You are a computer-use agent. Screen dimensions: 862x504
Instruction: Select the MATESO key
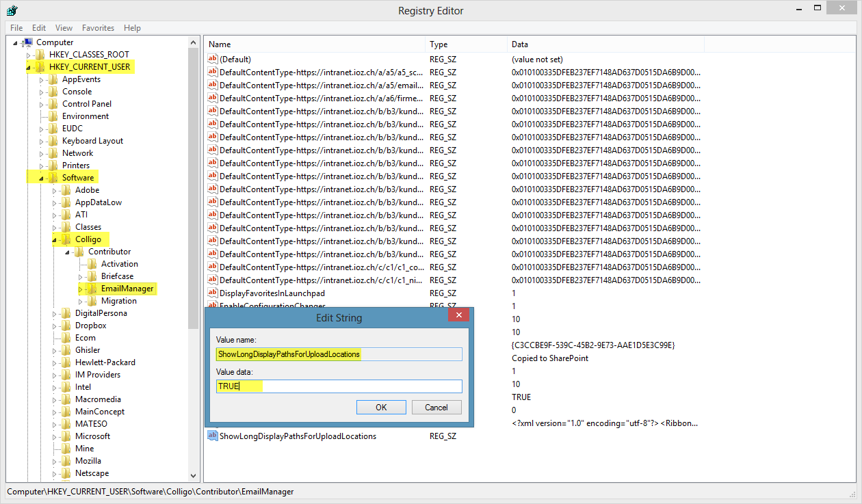[x=91, y=424]
